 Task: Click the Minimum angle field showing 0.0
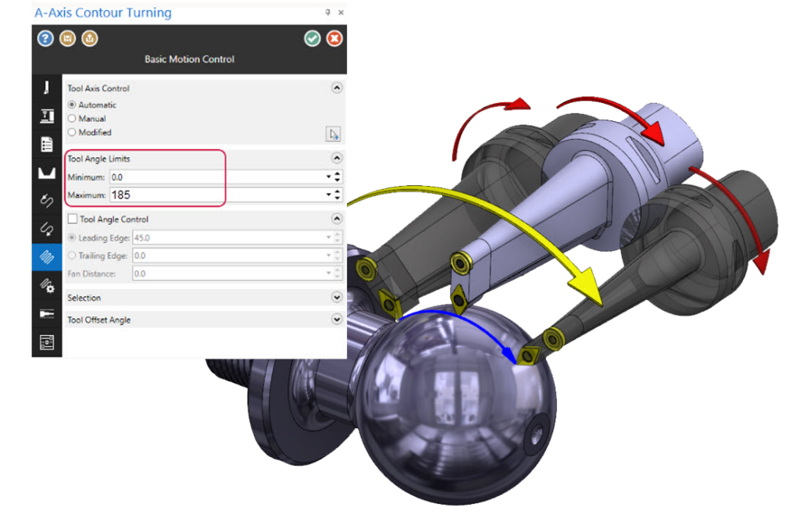[x=215, y=177]
